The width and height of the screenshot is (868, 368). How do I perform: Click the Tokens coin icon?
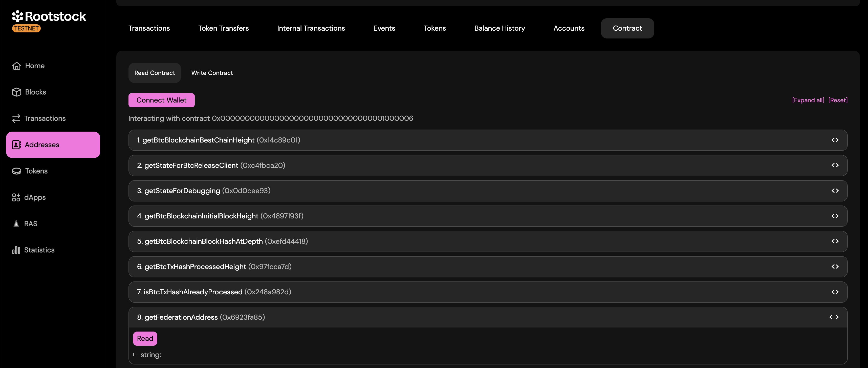click(16, 171)
